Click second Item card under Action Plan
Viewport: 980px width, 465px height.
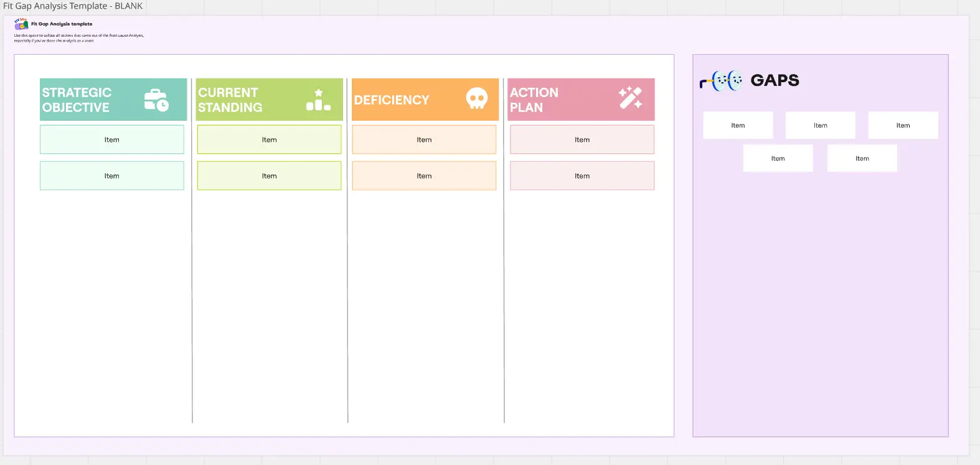(582, 176)
